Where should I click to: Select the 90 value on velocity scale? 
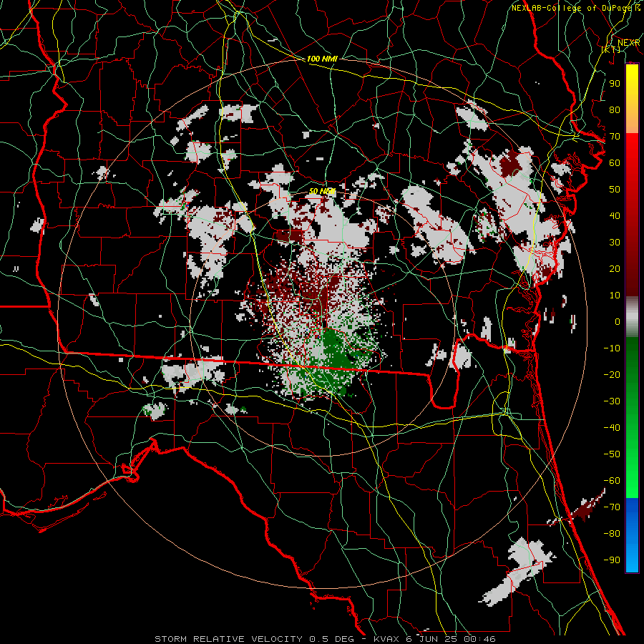click(x=615, y=84)
